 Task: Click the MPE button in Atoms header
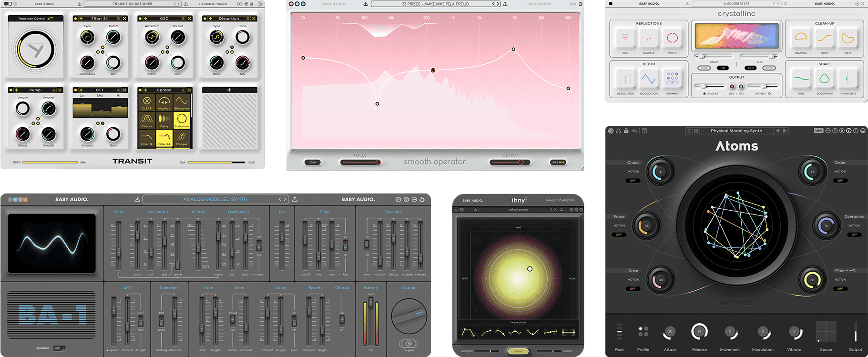point(818,131)
